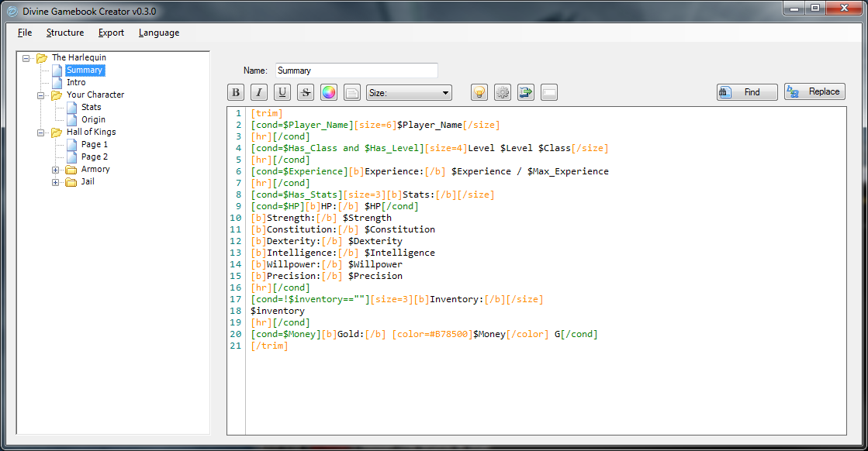
Task: Click the Armory folder icon
Action: [x=71, y=170]
